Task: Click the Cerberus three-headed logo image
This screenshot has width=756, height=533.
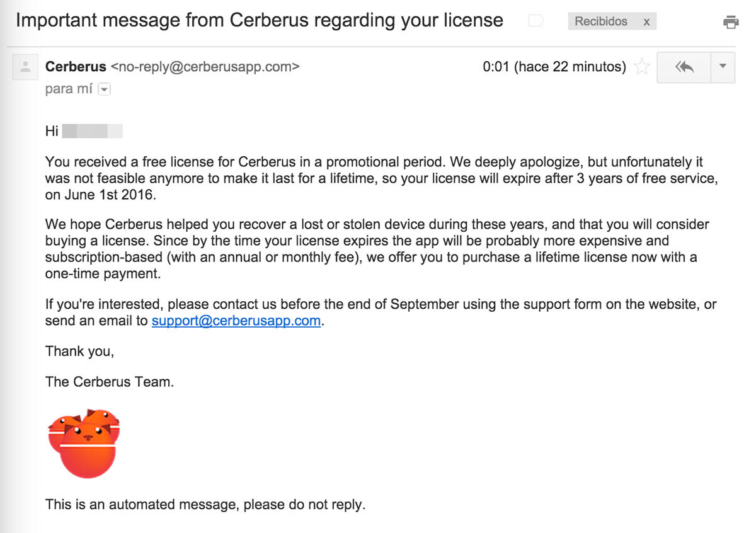Action: point(84,443)
